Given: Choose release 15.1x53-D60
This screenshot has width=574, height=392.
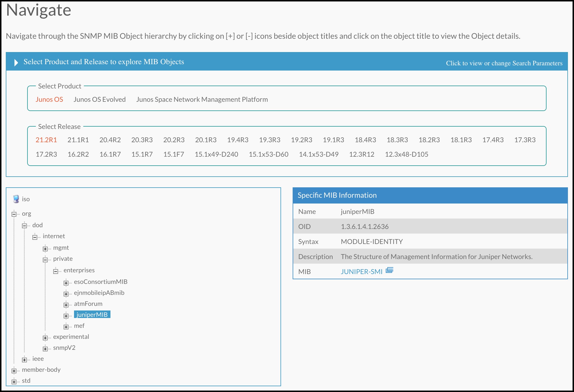Looking at the screenshot, I should click(268, 154).
